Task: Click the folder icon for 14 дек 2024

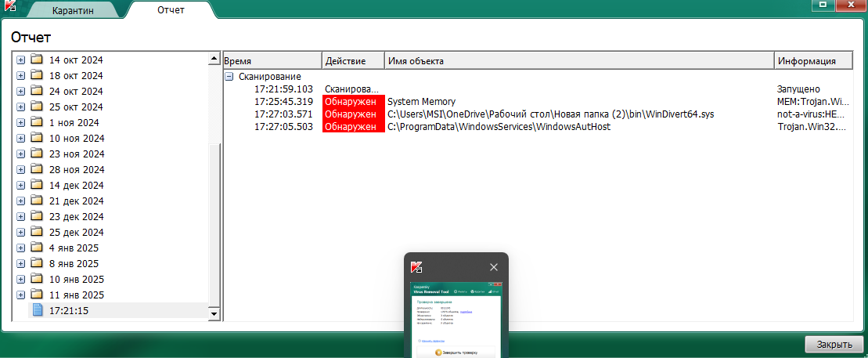Action: click(x=37, y=185)
